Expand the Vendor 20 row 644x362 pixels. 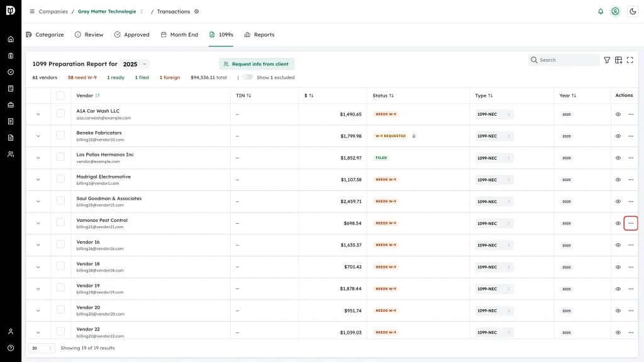(x=38, y=310)
